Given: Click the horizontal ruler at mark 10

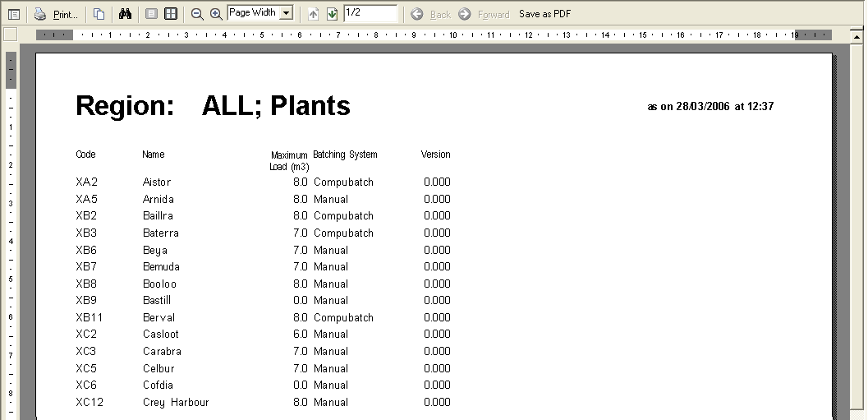Looking at the screenshot, I should pos(452,35).
